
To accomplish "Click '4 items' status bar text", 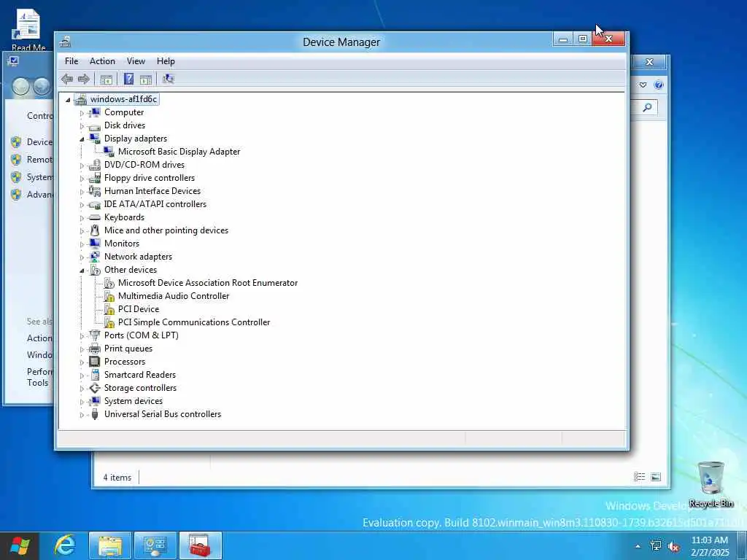I will (117, 478).
